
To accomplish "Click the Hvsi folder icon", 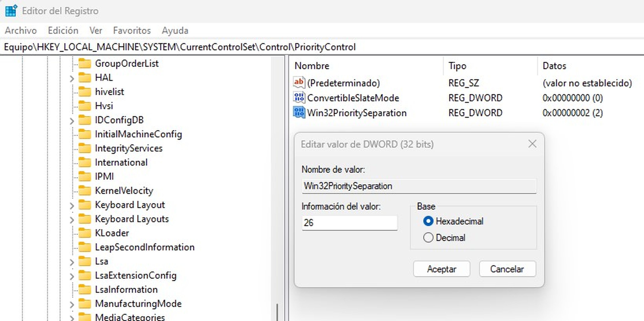I will [x=85, y=106].
